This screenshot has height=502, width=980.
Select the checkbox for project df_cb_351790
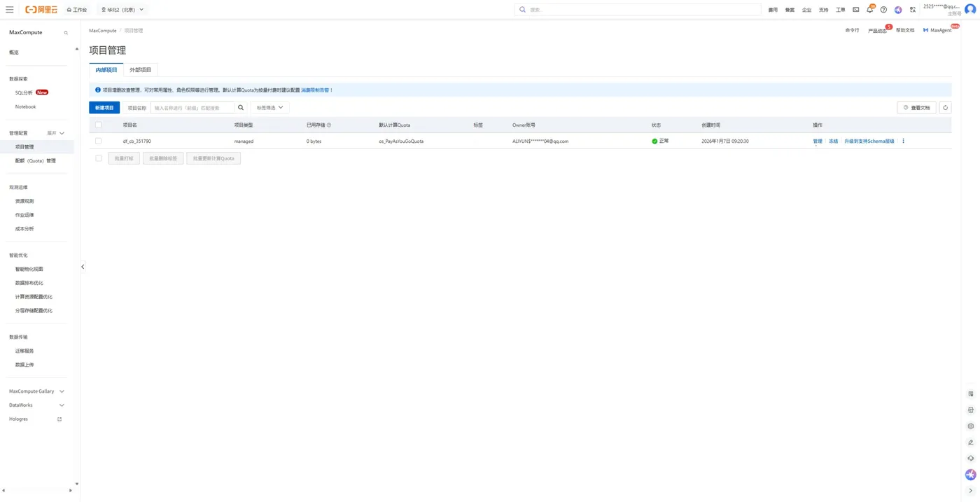(x=98, y=141)
